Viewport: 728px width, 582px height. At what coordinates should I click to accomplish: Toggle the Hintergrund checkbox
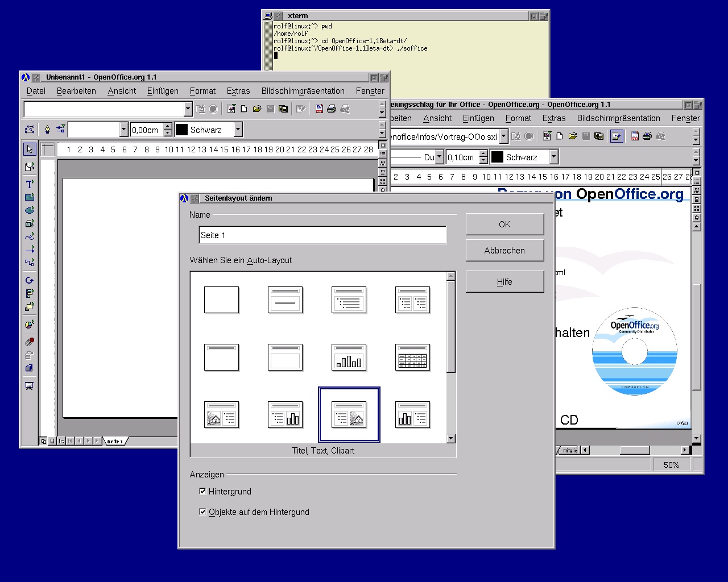pos(202,491)
